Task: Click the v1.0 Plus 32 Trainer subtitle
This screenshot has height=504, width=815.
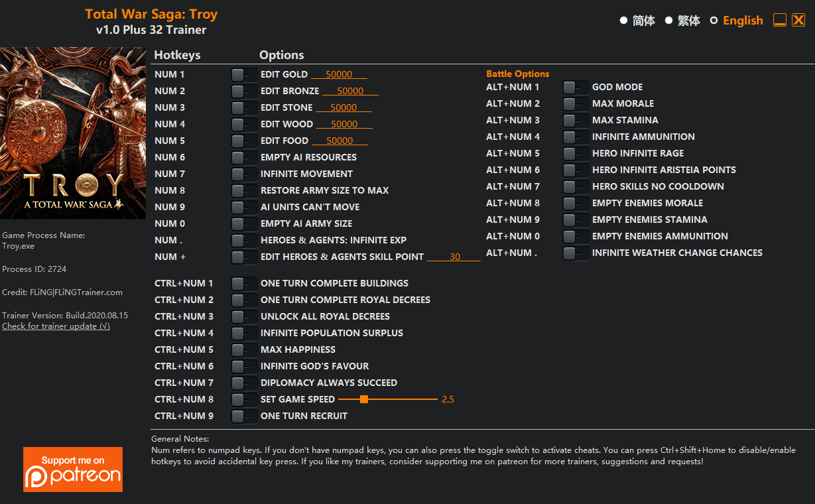Action: tap(151, 30)
